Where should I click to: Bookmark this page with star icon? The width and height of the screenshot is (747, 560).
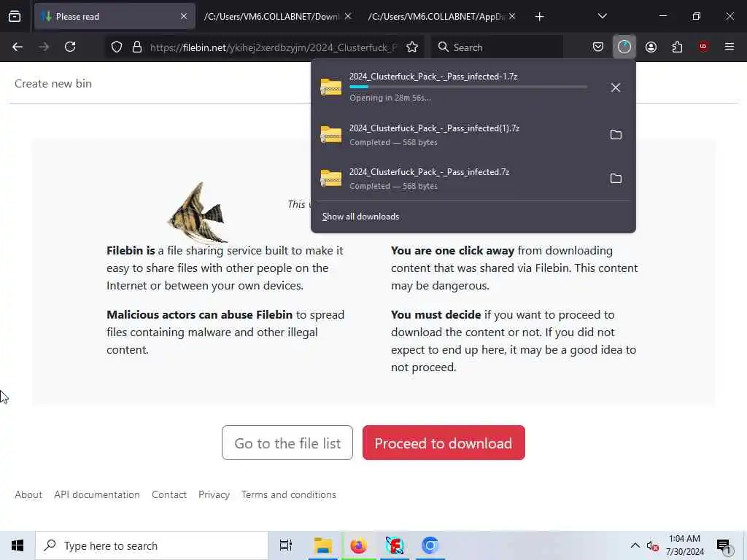412,47
